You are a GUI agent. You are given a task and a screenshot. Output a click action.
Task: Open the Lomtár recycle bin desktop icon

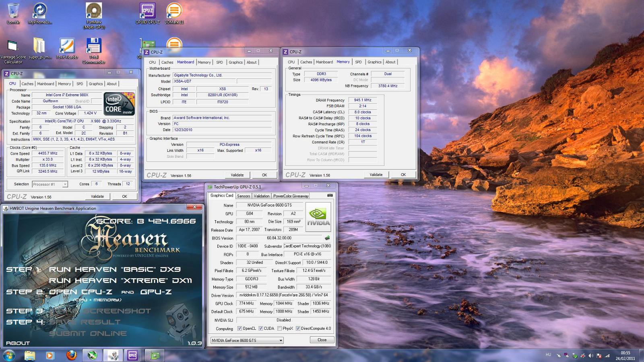pyautogui.click(x=13, y=13)
